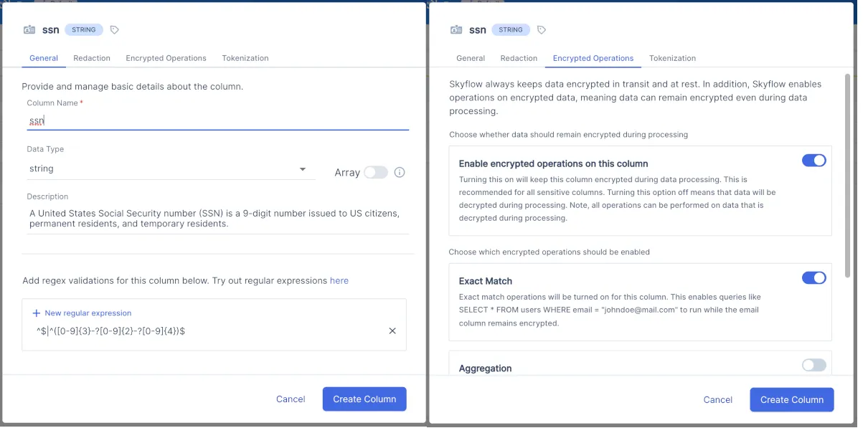
Task: Click the tag icon in the right dialog
Action: pyautogui.click(x=542, y=29)
